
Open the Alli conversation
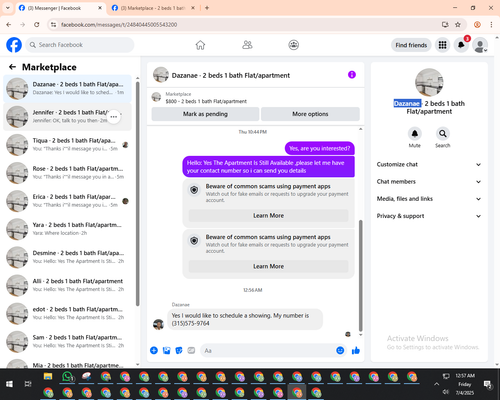[x=67, y=285]
